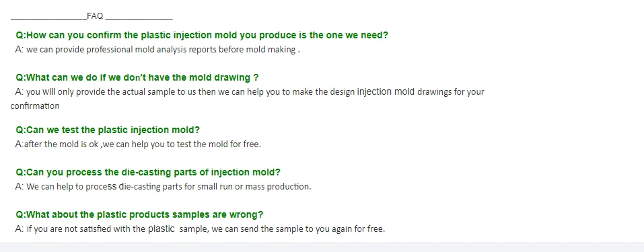This screenshot has height=252, width=644.
Task: Click answer about professional mold analysis reports
Action: (x=157, y=50)
